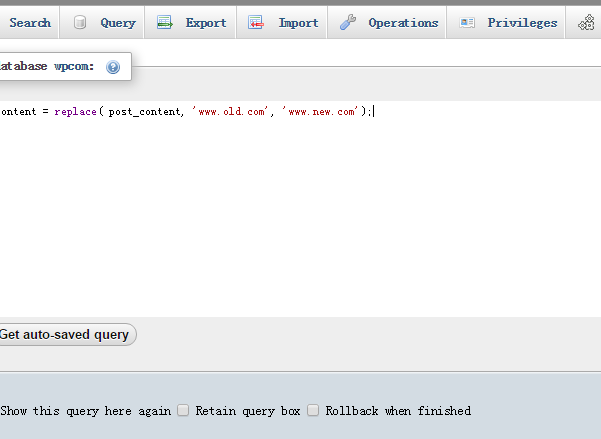Tick the Rollback when finished checkbox
This screenshot has height=439, width=601.
(x=313, y=410)
